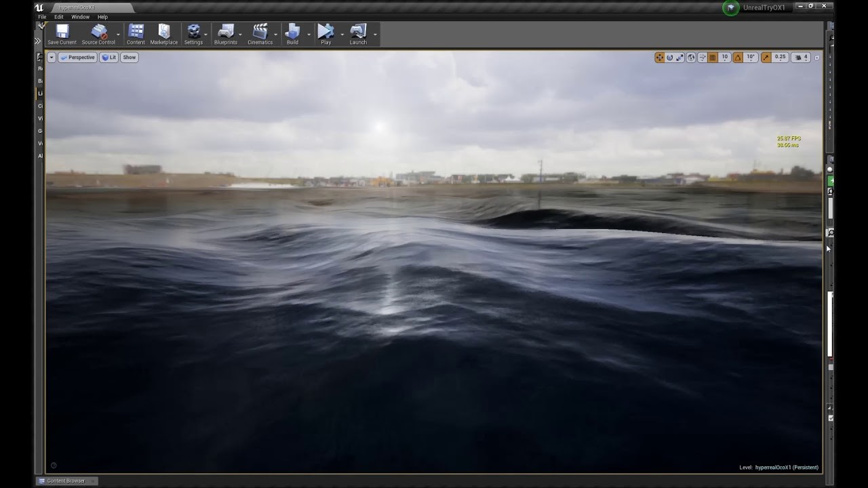This screenshot has width=868, height=488.
Task: Open the Marketplace from the toolbar
Action: [163, 33]
